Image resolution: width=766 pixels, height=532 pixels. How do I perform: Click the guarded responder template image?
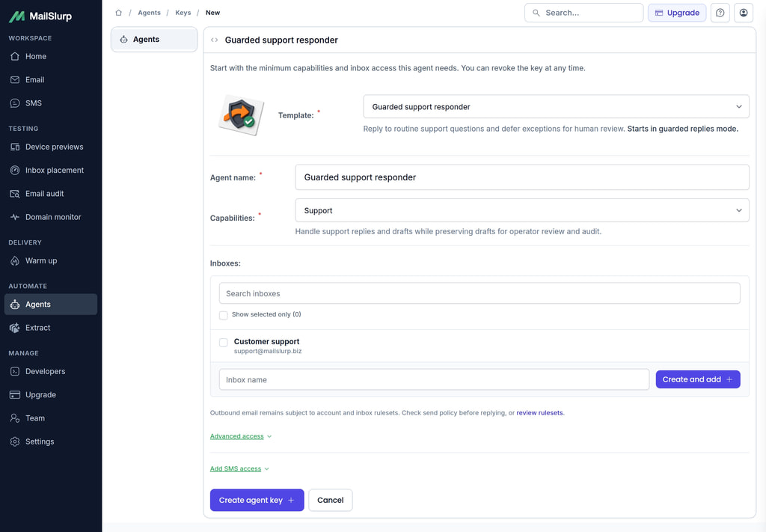[241, 115]
